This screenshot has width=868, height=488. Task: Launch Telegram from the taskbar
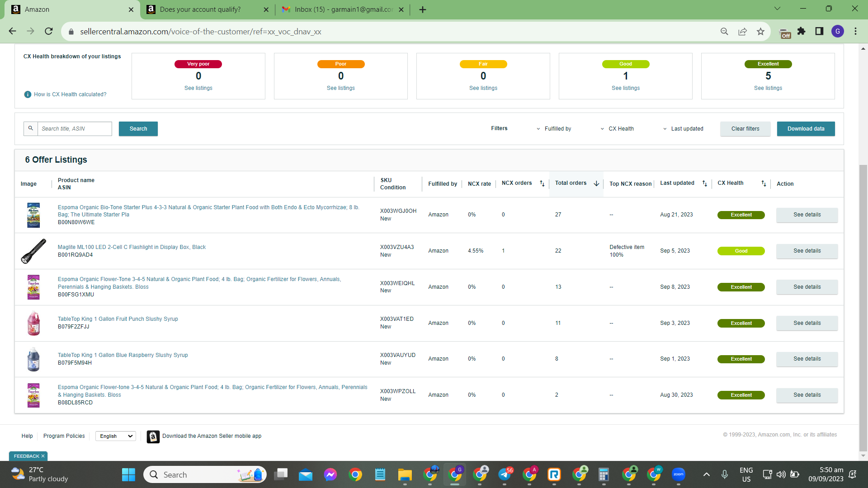(505, 474)
